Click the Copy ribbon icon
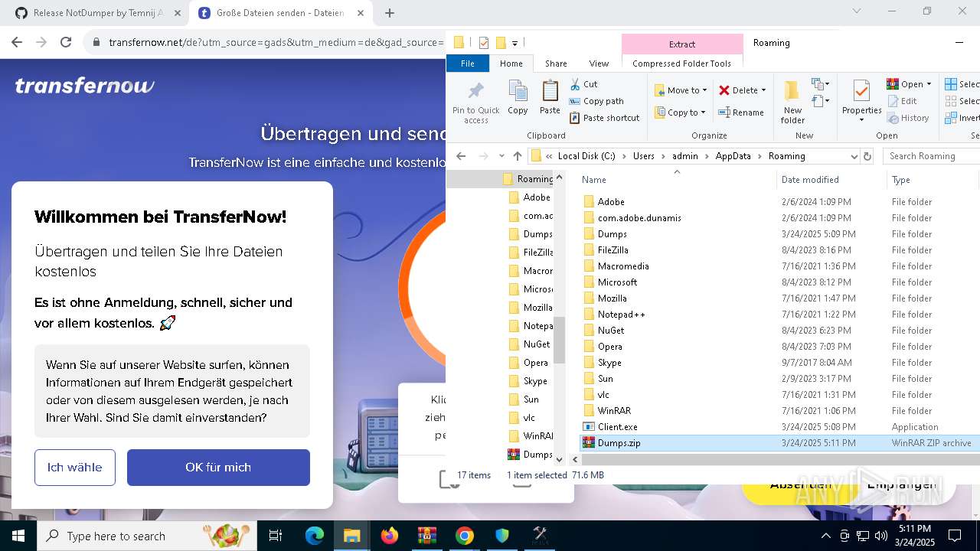This screenshot has width=980, height=551. 518,91
